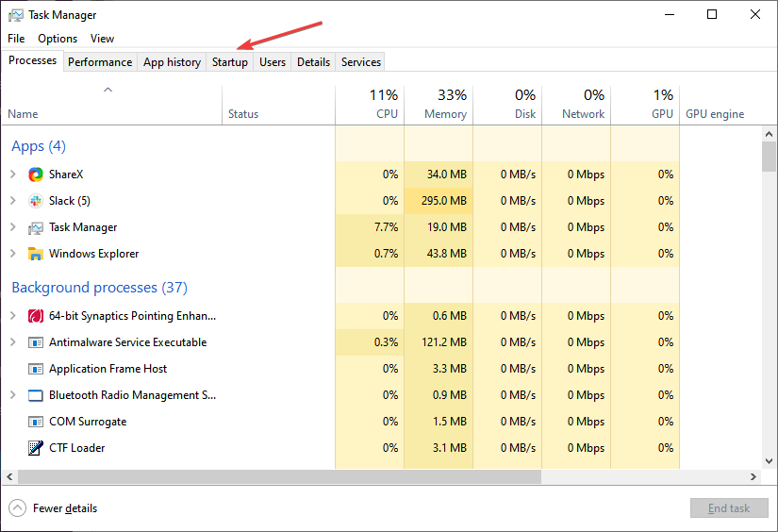Expand the Antimalware Service Executable row
Image resolution: width=778 pixels, height=532 pixels.
(x=13, y=342)
